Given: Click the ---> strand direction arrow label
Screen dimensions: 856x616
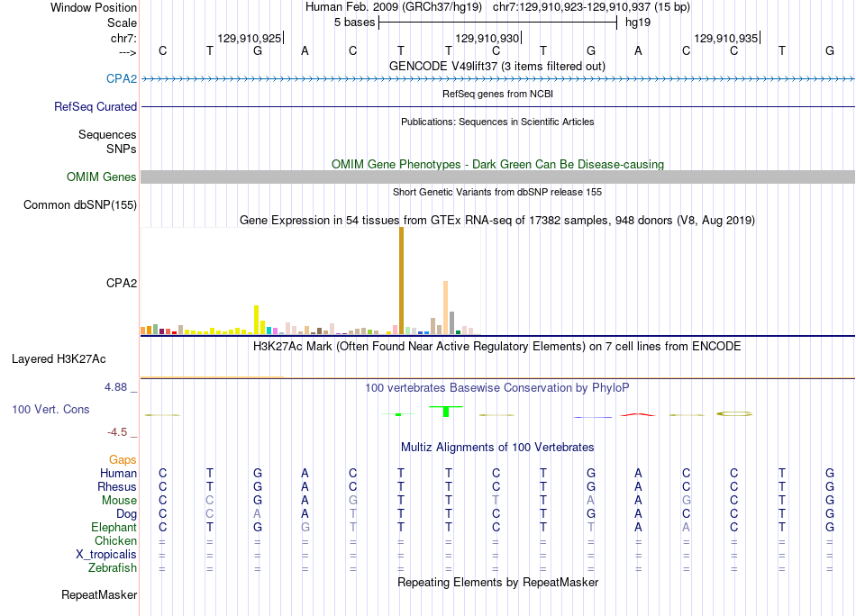Looking at the screenshot, I should point(127,52).
